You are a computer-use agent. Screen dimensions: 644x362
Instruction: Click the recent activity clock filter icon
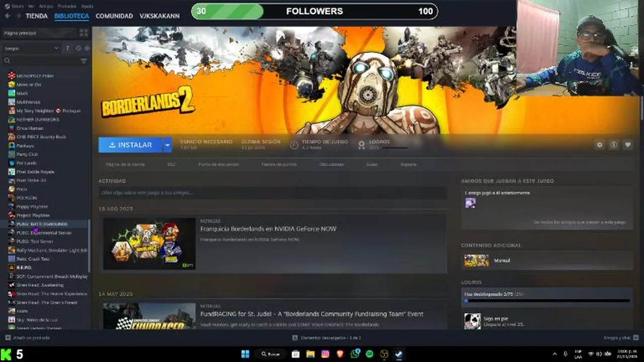[78, 48]
